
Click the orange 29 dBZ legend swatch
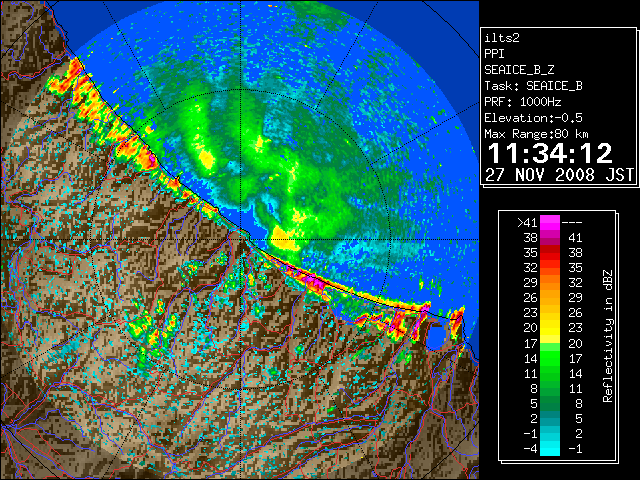(550, 282)
